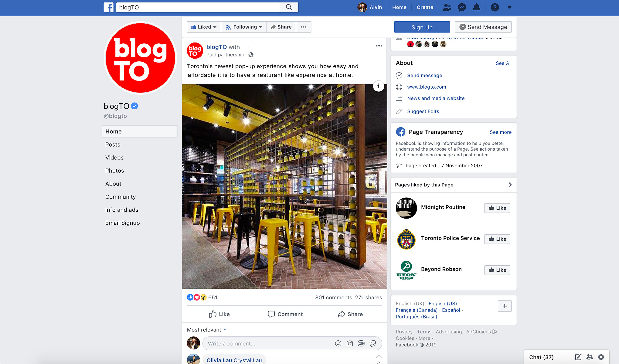Expand Pages liked by this Page chevron
The width and height of the screenshot is (619, 364).
click(510, 185)
